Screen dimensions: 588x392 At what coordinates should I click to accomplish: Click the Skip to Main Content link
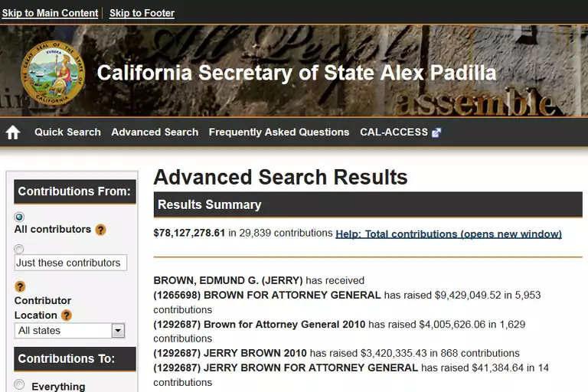click(x=50, y=13)
